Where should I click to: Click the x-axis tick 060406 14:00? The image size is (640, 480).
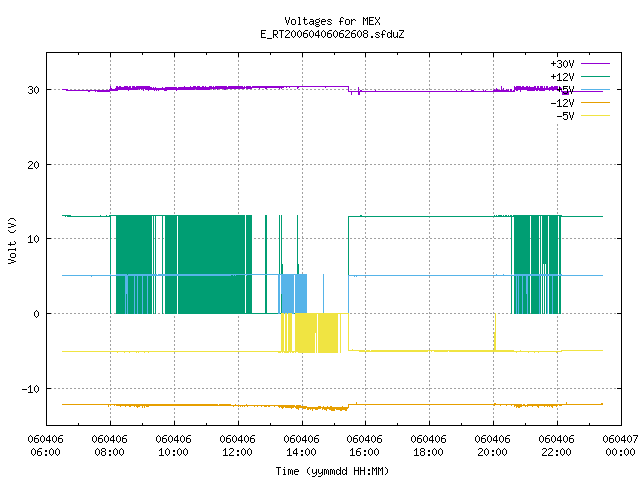pos(301,446)
